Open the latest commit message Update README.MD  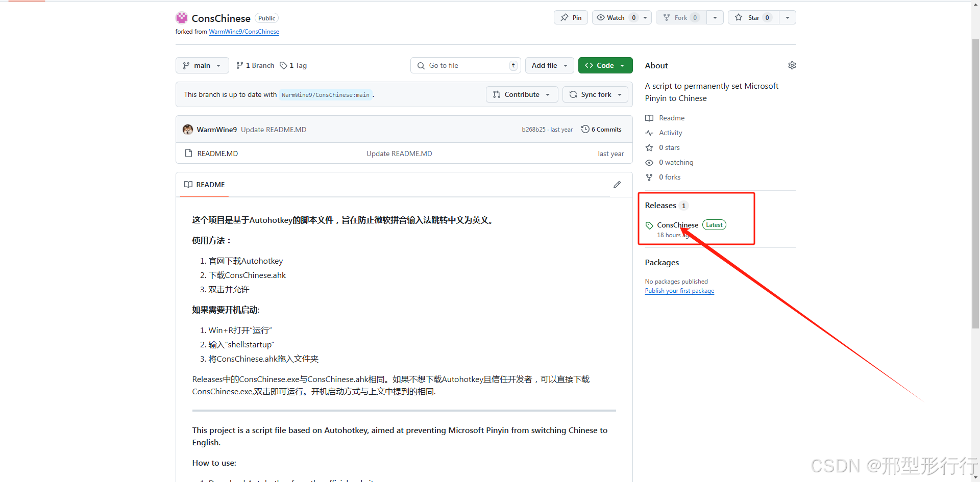point(274,130)
